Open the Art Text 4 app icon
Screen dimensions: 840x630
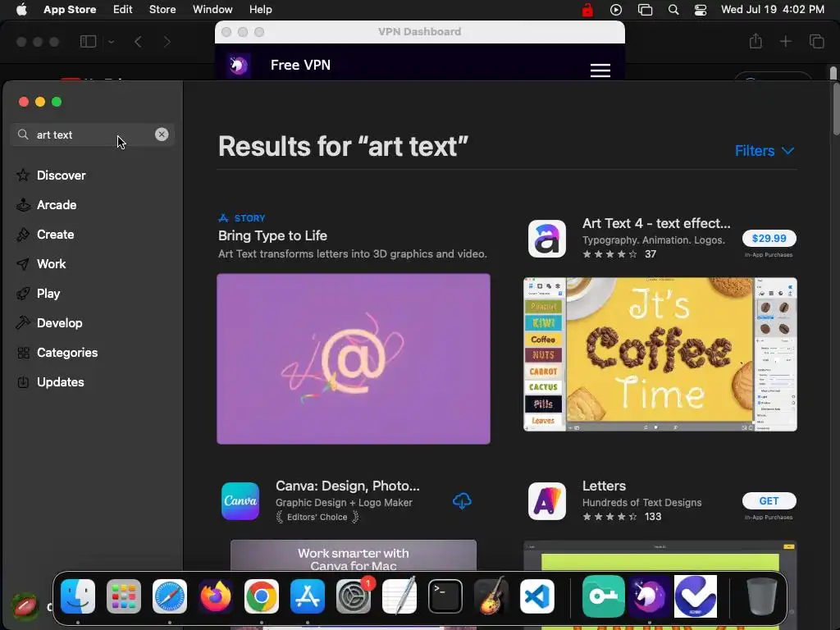(x=546, y=239)
